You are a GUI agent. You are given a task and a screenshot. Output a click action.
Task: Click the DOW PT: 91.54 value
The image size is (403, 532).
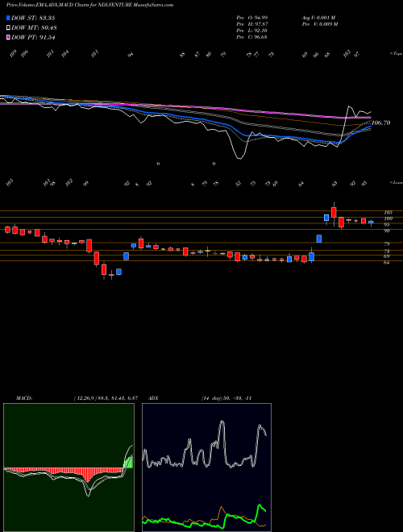click(x=33, y=37)
